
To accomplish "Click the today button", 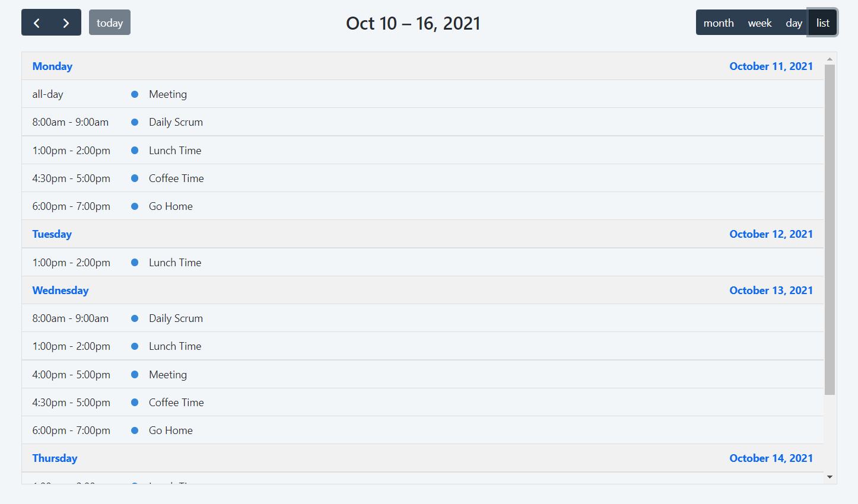I will coord(110,23).
